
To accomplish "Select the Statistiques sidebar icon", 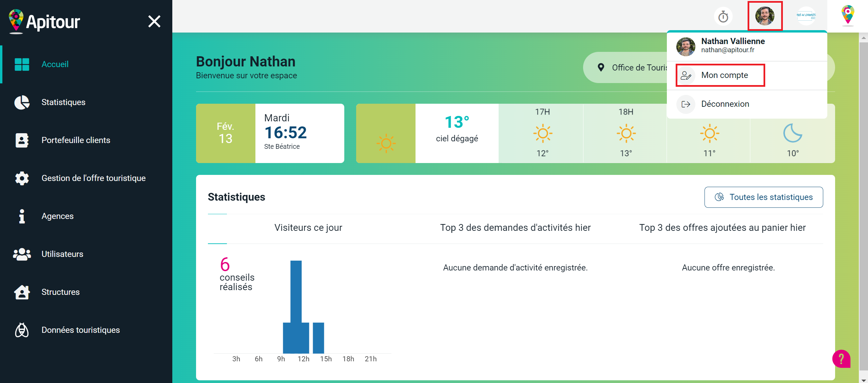I will 21,102.
